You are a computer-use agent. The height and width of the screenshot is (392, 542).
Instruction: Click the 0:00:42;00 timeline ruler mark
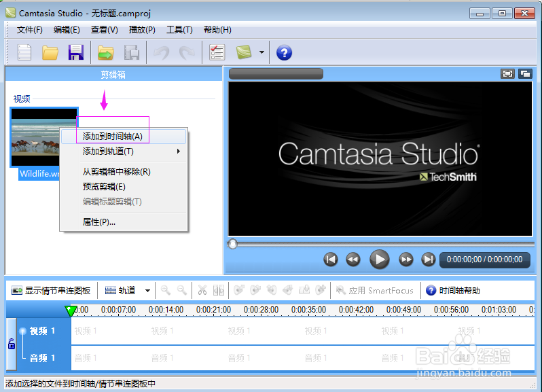click(x=356, y=309)
